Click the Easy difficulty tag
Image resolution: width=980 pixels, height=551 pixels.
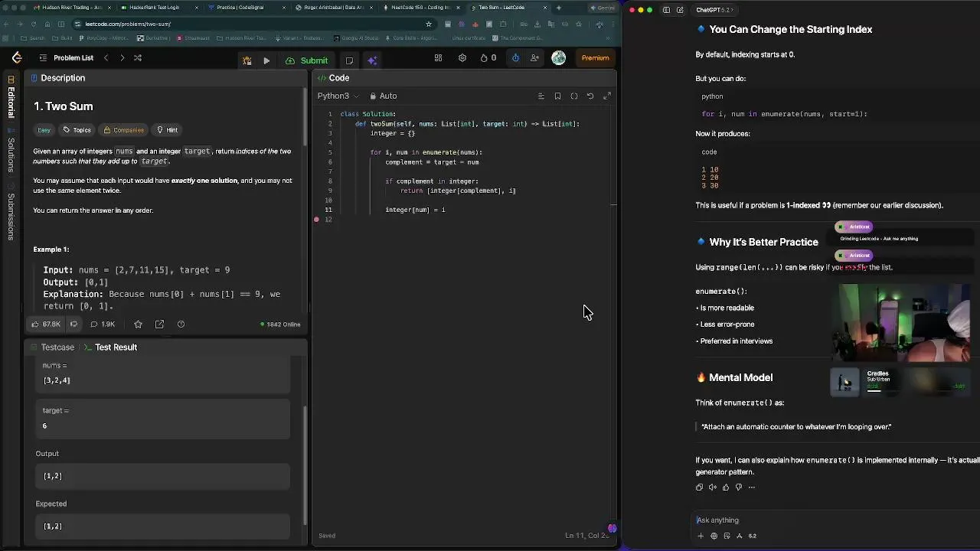click(44, 130)
